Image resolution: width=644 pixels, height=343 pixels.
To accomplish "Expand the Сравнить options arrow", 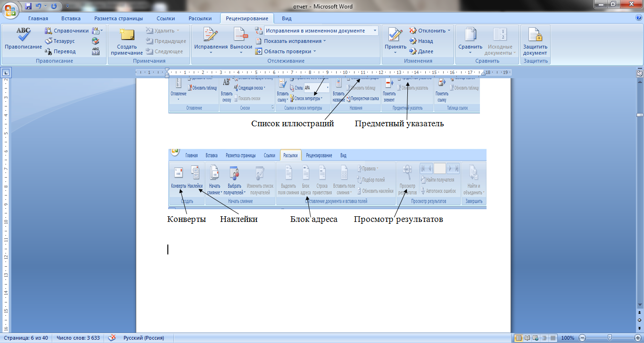I will point(471,53).
